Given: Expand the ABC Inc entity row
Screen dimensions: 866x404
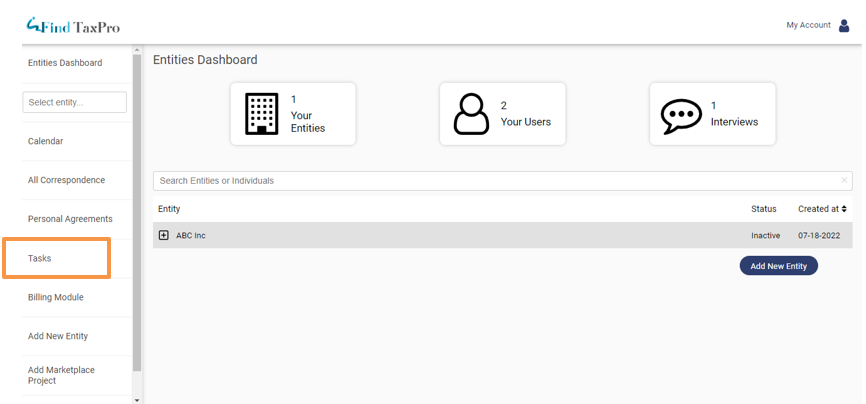Looking at the screenshot, I should point(164,235).
